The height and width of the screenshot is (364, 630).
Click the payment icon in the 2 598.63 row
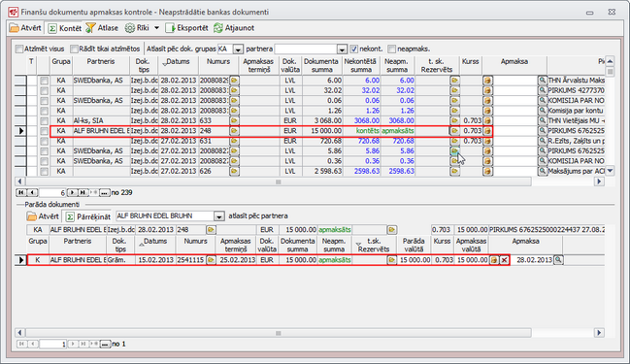(487, 172)
